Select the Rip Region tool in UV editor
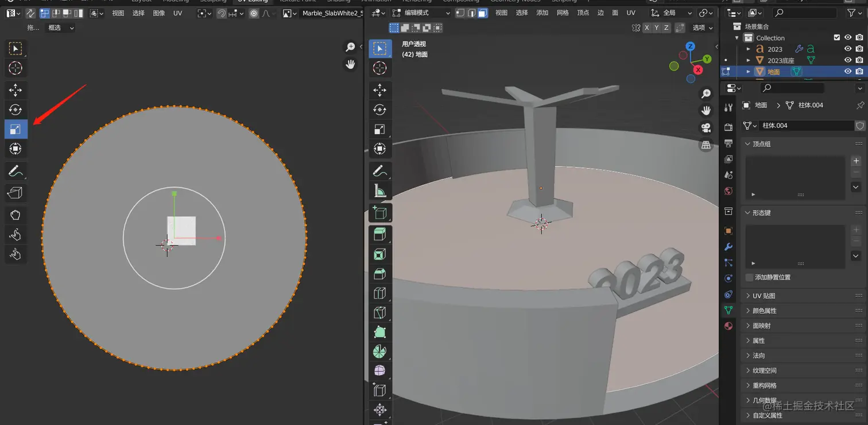Viewport: 868px width, 425px height. [x=15, y=193]
